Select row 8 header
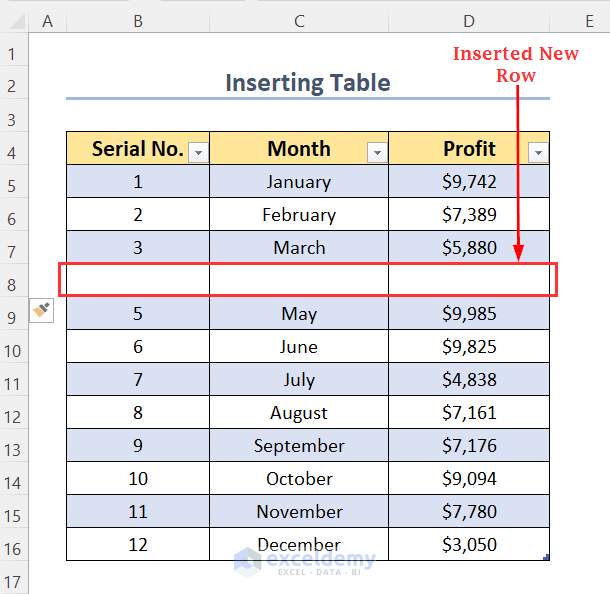Image resolution: width=610 pixels, height=594 pixels. [13, 285]
